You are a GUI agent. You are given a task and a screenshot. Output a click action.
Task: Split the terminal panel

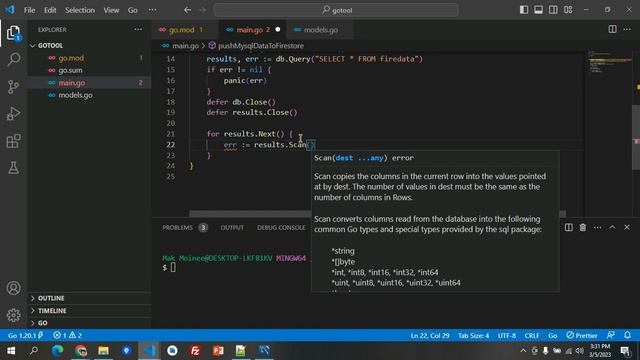569,227
